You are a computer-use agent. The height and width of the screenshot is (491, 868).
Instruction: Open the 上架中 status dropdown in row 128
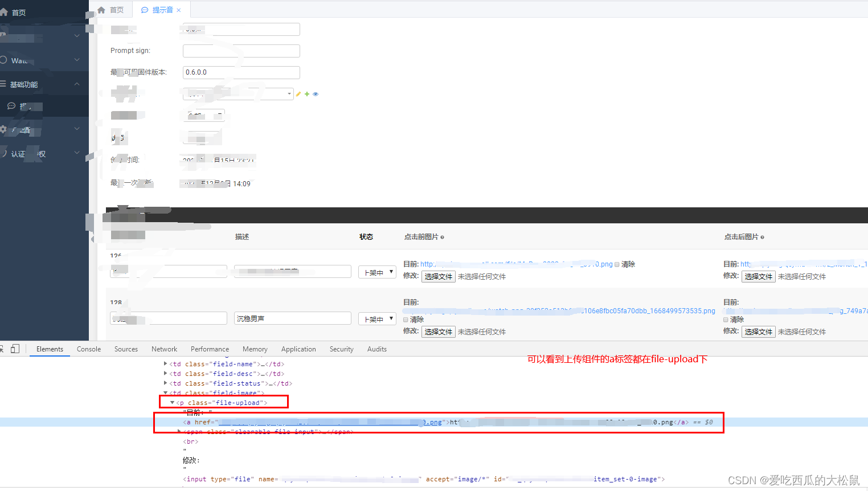377,319
